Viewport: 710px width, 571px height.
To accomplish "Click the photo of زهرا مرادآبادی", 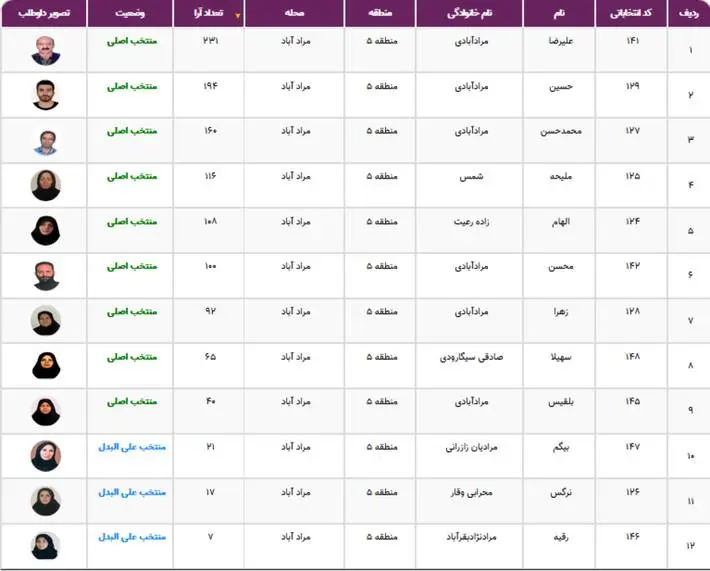I will pos(46,320).
